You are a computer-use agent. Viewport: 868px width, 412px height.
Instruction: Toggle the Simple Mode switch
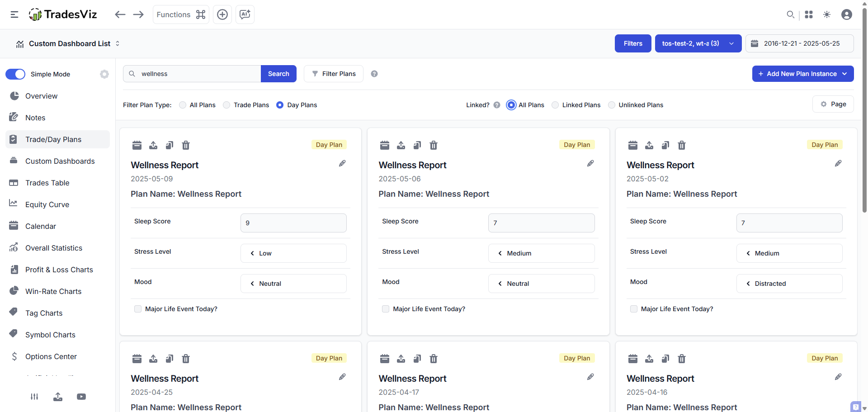(x=16, y=74)
